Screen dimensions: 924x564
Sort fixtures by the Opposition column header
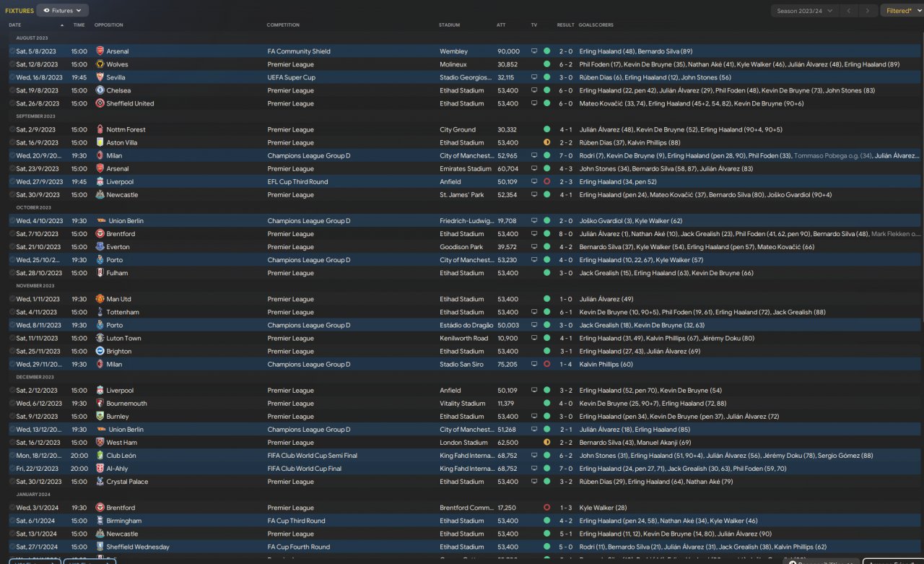(x=109, y=25)
